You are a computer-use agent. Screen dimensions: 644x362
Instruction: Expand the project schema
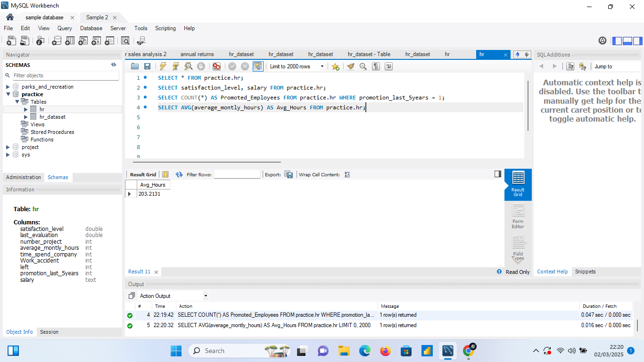click(x=8, y=147)
